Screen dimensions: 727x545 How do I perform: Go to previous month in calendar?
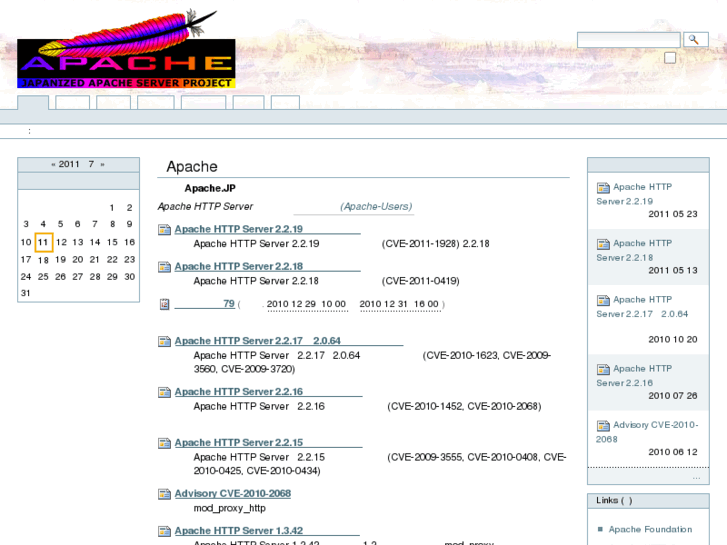(53, 164)
